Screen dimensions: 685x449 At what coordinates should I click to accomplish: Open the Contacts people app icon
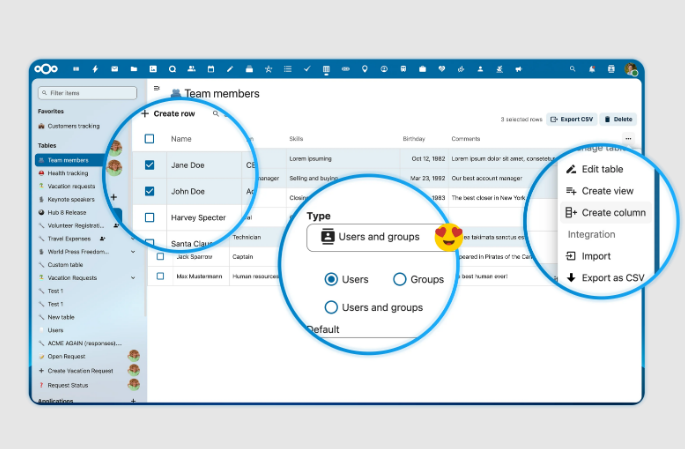coord(191,69)
